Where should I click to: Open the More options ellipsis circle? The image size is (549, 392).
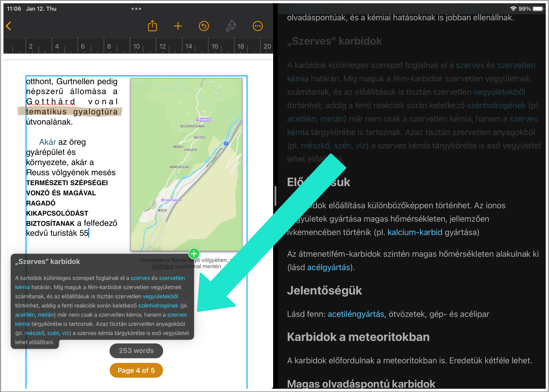click(x=257, y=26)
